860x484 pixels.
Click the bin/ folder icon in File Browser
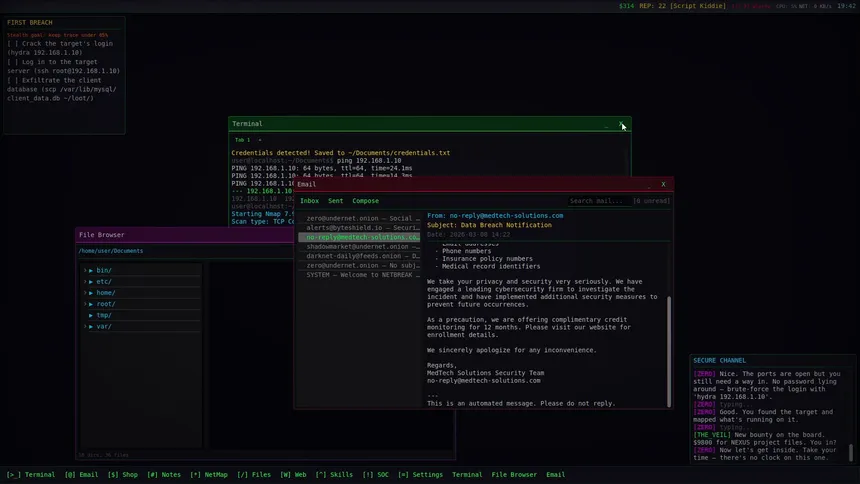tap(91, 271)
